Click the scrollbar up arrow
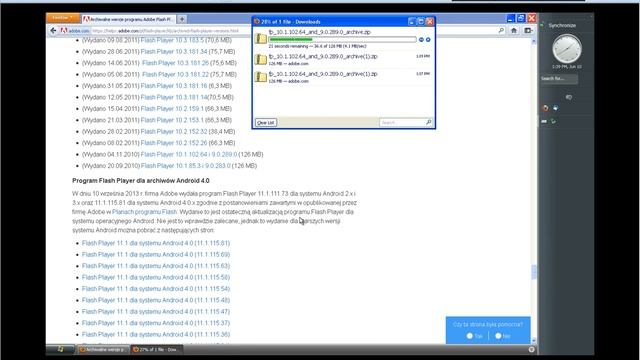Image resolution: width=640 pixels, height=360 pixels. 533,42
